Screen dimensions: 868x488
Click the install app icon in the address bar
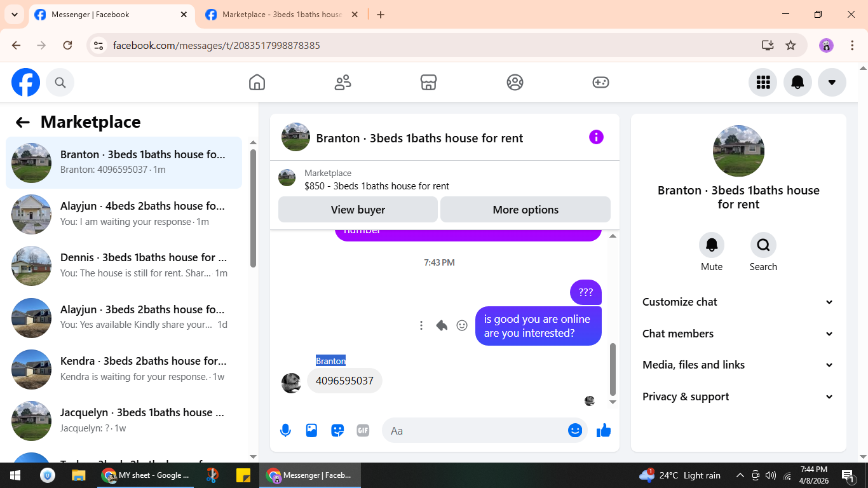[768, 45]
